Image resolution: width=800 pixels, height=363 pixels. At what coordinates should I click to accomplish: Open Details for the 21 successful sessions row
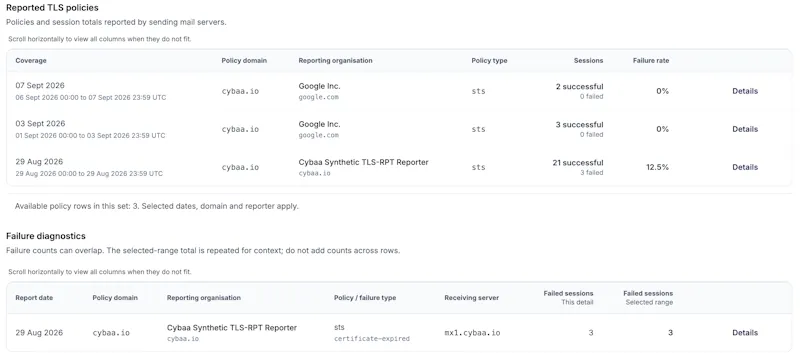pyautogui.click(x=745, y=167)
